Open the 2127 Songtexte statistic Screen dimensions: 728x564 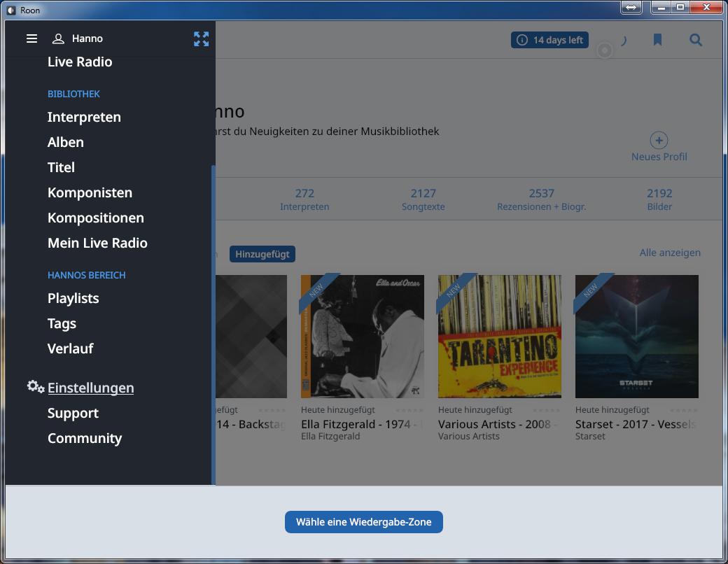(x=423, y=199)
